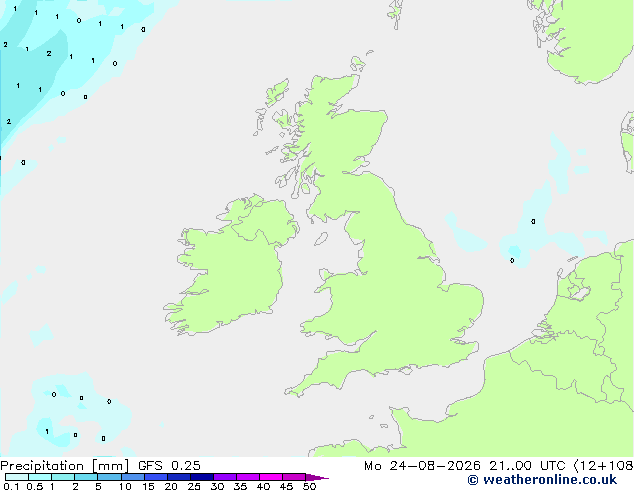Screen dimensions: 634x490
Task: Click the 25–30 mm legend swatch
Action: click(x=201, y=477)
